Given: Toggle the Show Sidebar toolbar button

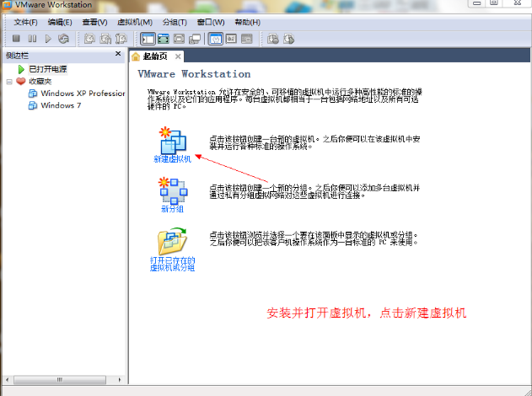Looking at the screenshot, I should click(148, 39).
